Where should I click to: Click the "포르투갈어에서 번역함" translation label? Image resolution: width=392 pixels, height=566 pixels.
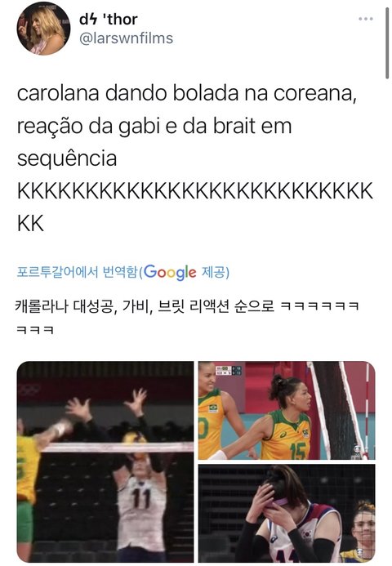point(77,272)
